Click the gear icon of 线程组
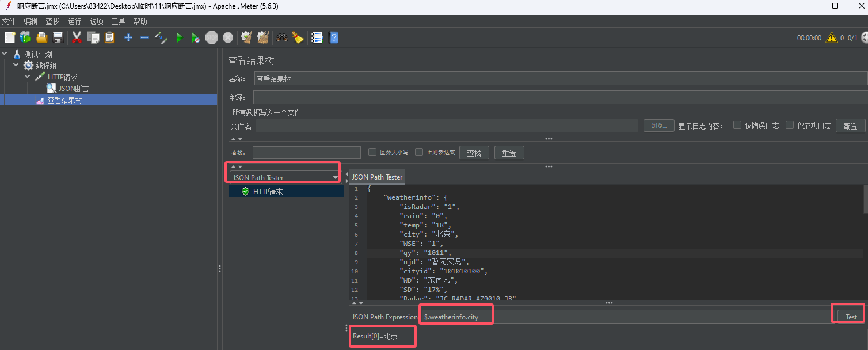 [28, 66]
